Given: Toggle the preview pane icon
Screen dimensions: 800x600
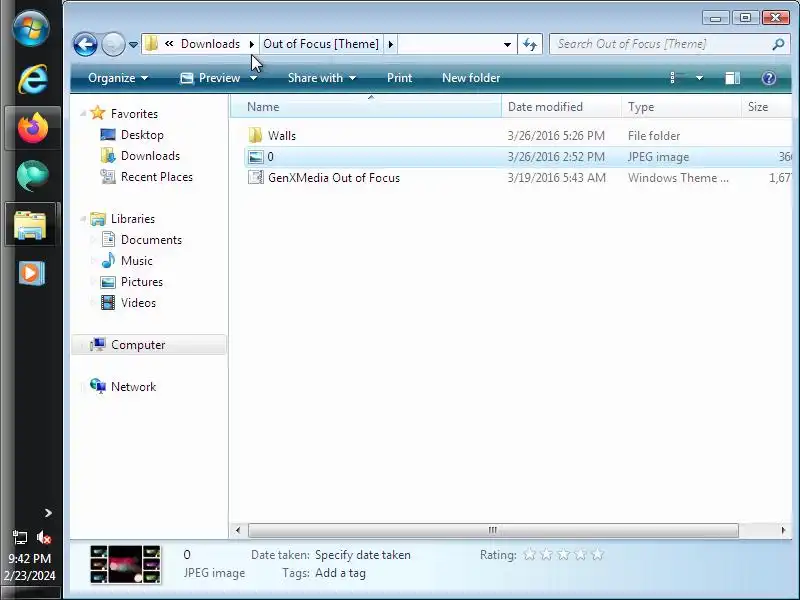Looking at the screenshot, I should pyautogui.click(x=733, y=78).
